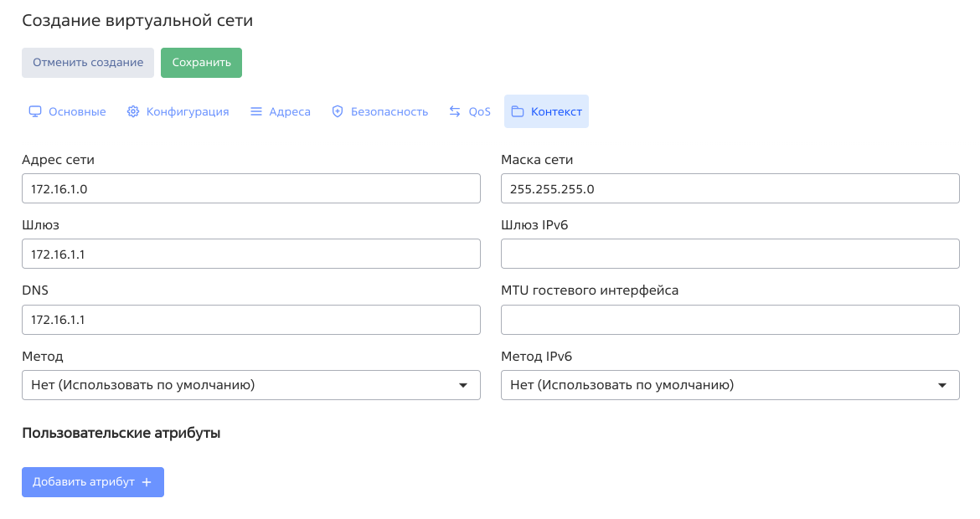
Task: Click the empty Шлюз IPv6 field
Action: click(x=730, y=254)
